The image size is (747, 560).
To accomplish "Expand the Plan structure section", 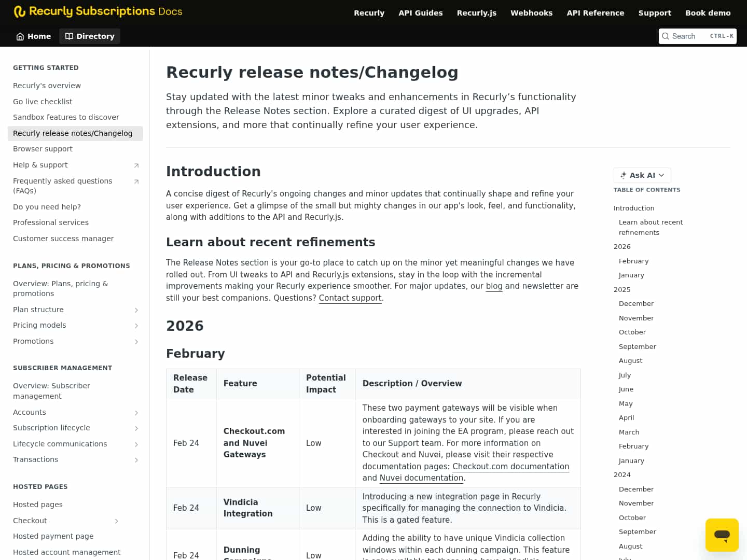I will tap(136, 310).
